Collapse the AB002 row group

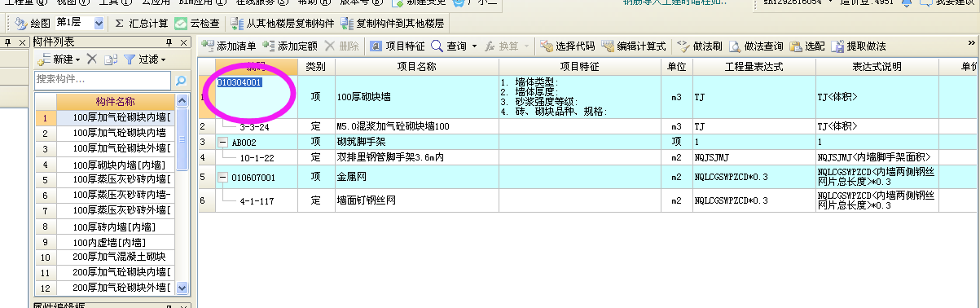223,142
